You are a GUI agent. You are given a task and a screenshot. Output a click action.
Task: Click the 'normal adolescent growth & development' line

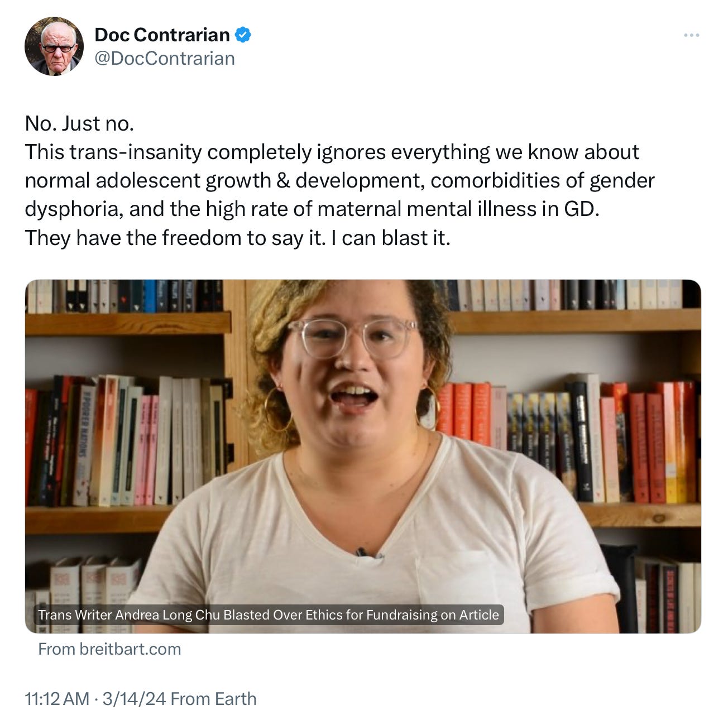pos(339,180)
